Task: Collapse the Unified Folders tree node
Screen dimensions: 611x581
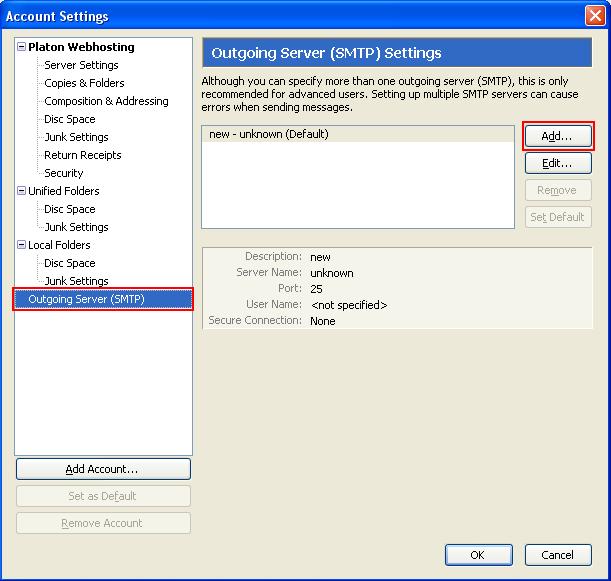Action: 22,191
